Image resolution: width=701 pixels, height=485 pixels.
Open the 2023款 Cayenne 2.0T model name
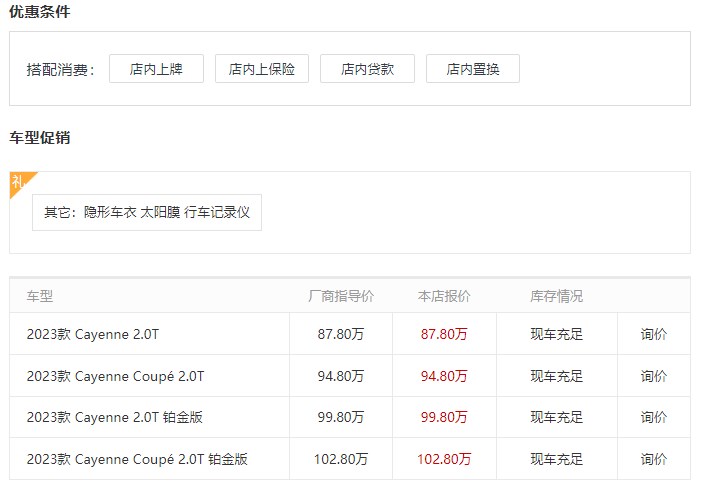pos(93,334)
